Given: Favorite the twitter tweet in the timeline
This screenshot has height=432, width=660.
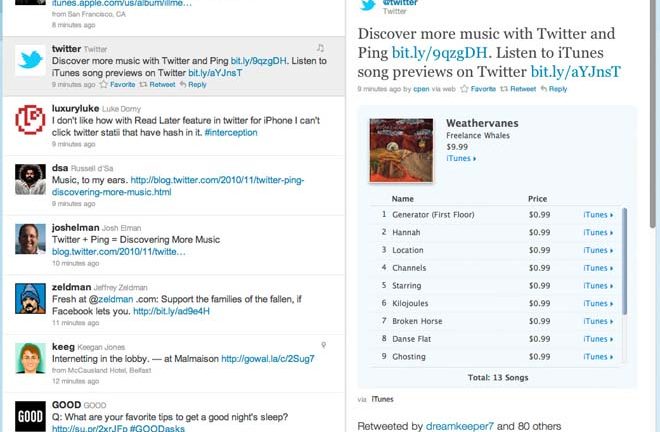Looking at the screenshot, I should pos(117,85).
